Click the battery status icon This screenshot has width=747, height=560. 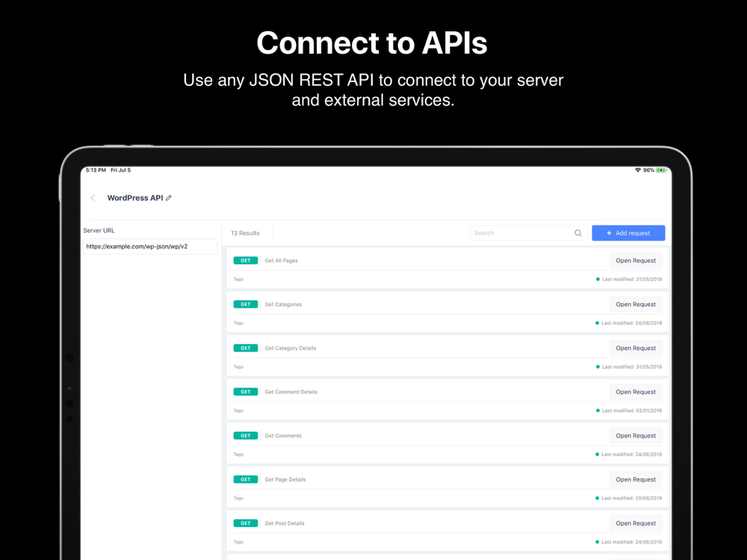(x=661, y=170)
